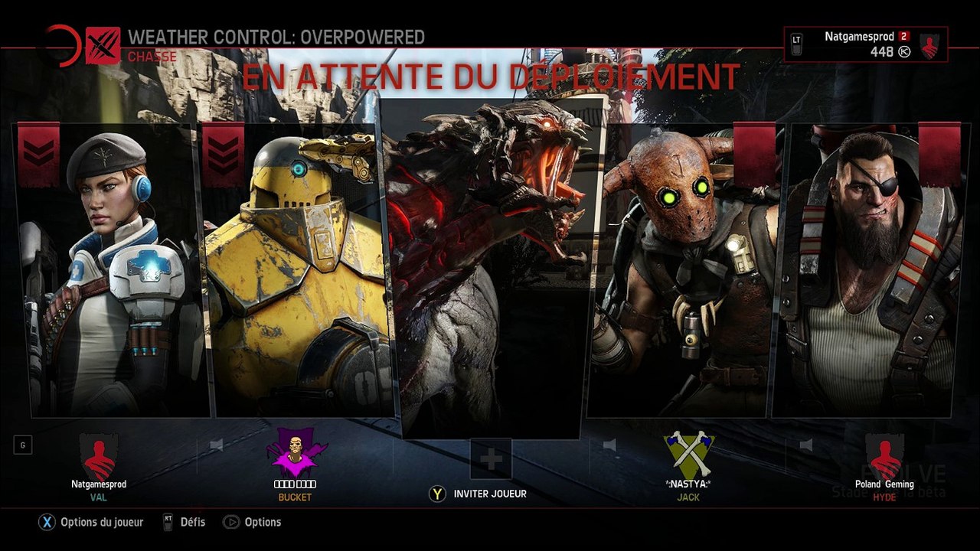
Task: Click the Evolve circular logo icon
Action: point(63,46)
